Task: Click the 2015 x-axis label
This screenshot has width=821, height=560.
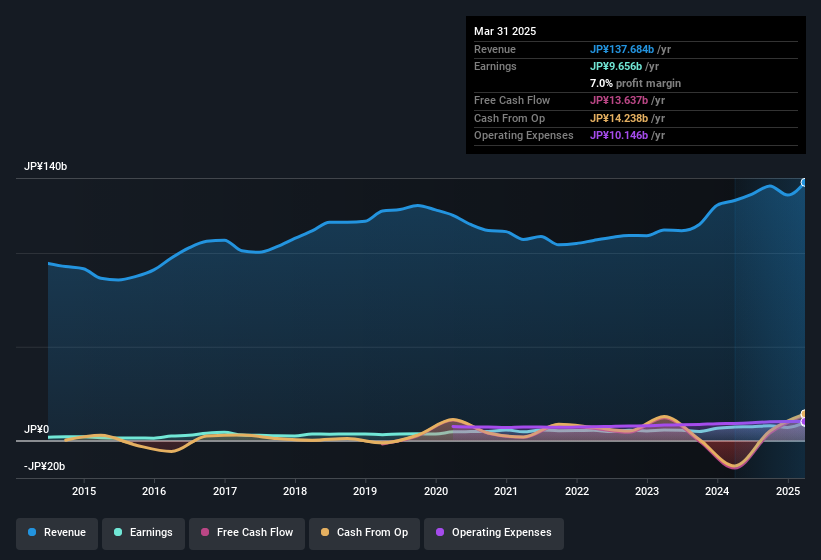Action: coord(84,491)
